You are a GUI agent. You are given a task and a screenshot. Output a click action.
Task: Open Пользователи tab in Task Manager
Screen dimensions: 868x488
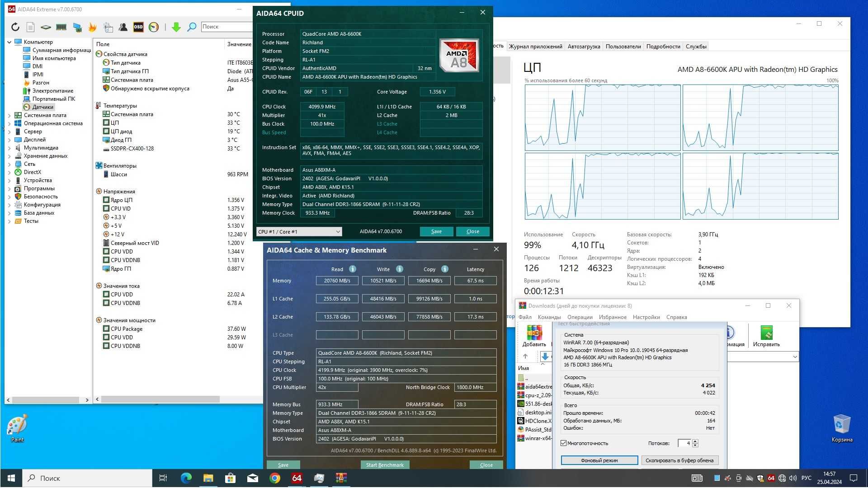click(623, 47)
